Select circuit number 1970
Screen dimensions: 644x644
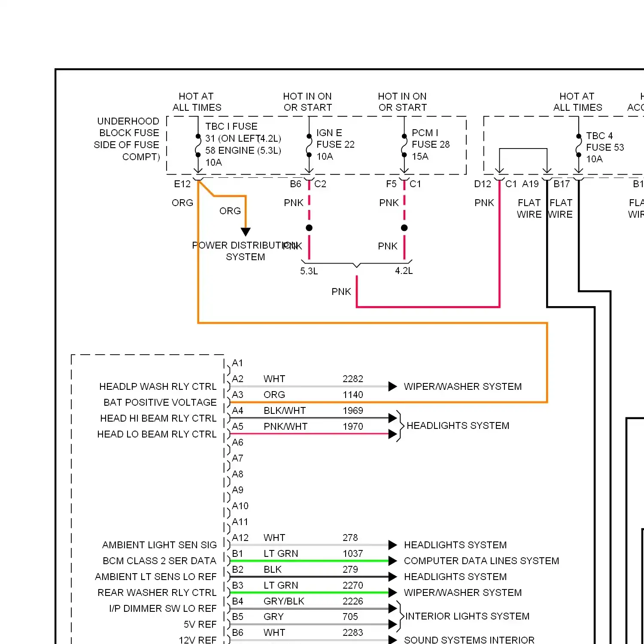352,426
